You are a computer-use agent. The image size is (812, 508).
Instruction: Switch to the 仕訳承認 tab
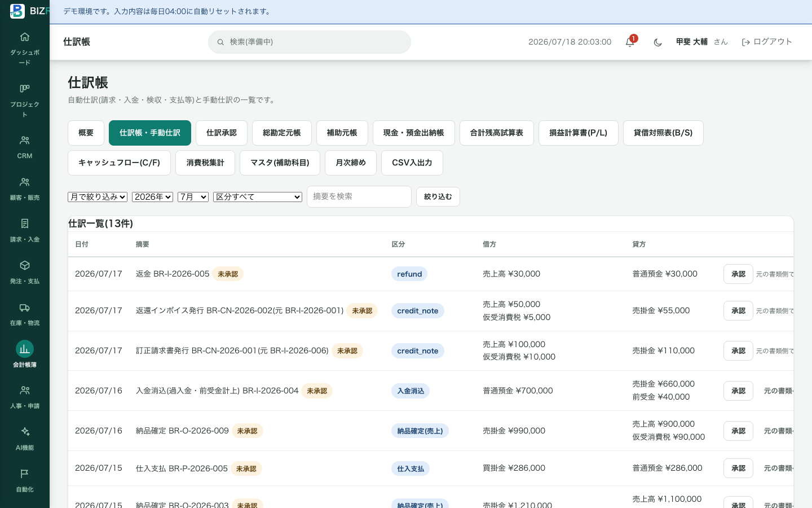[222, 133]
